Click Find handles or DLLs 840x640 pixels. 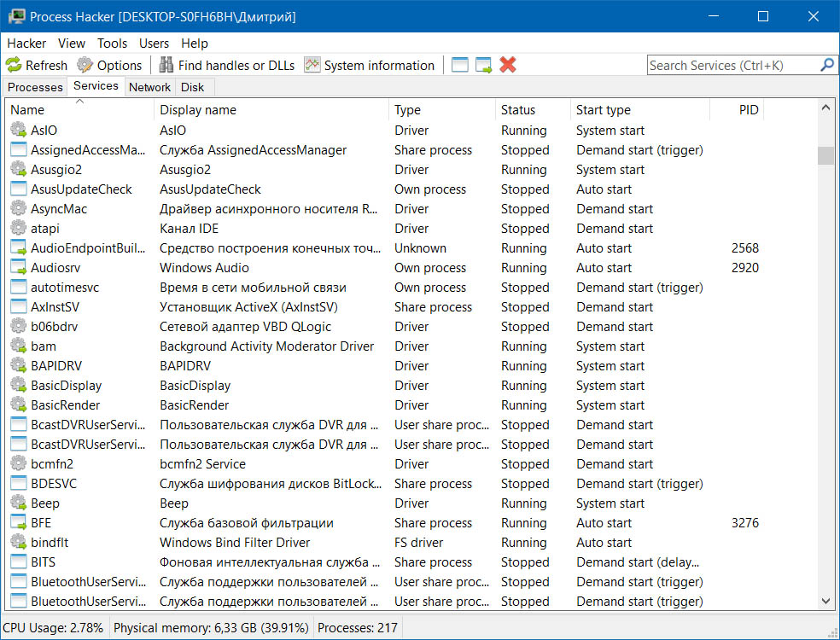226,66
